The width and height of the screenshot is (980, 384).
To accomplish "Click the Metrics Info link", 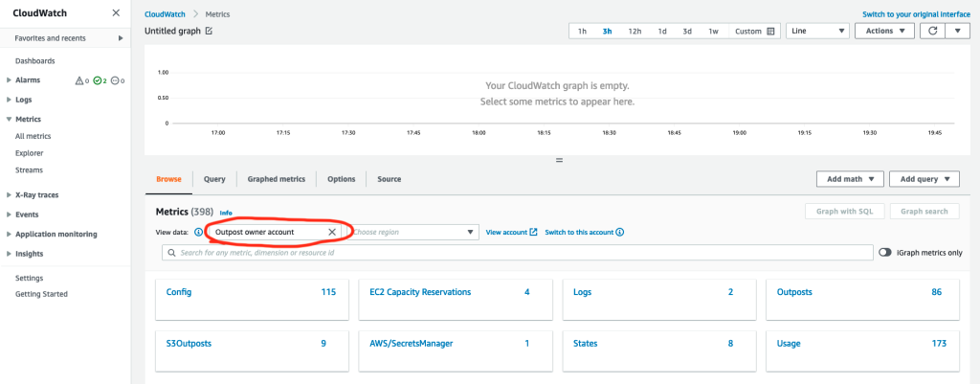I will coord(226,213).
